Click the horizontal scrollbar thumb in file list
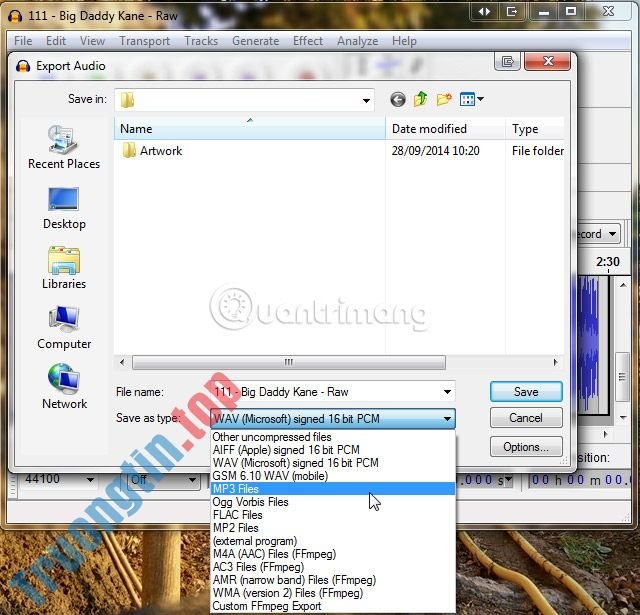Viewport: 640px width, 615px height. (x=289, y=362)
